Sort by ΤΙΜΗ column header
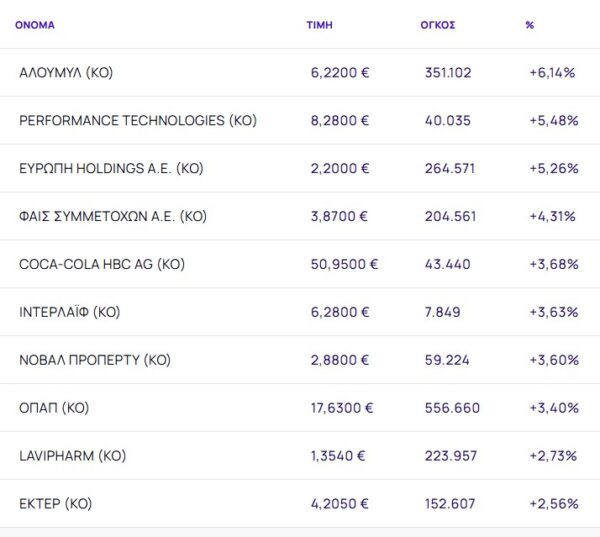 click(x=319, y=24)
